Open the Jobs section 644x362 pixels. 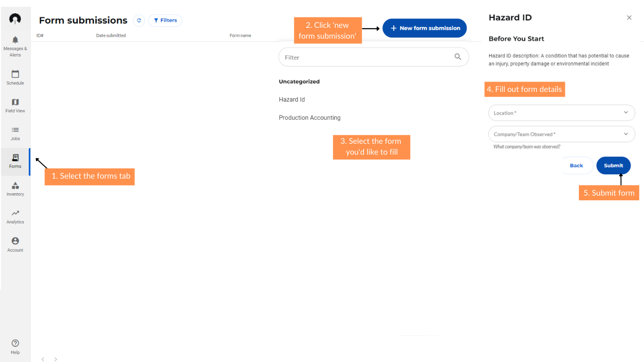(16, 132)
